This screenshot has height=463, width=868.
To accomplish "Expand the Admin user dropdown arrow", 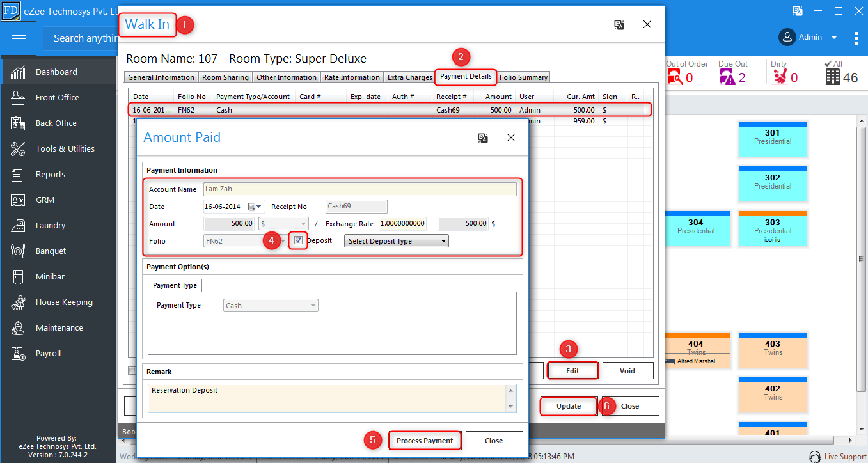I will pos(834,38).
